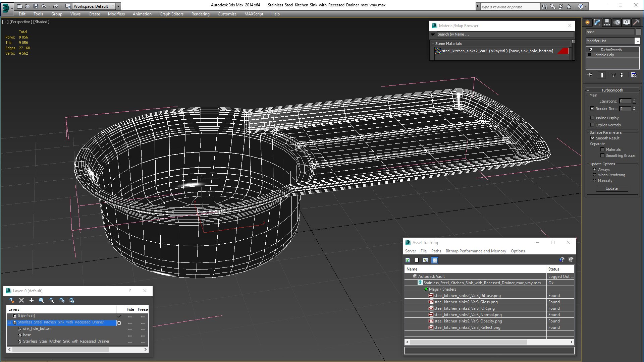Open Bitmap Performance and Memory menu
Viewport: 644px width, 362px height.
[x=476, y=251]
